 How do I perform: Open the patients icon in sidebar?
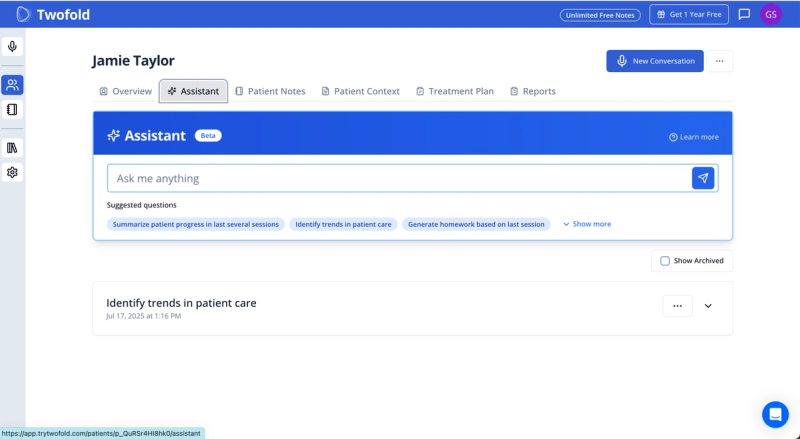pos(12,85)
